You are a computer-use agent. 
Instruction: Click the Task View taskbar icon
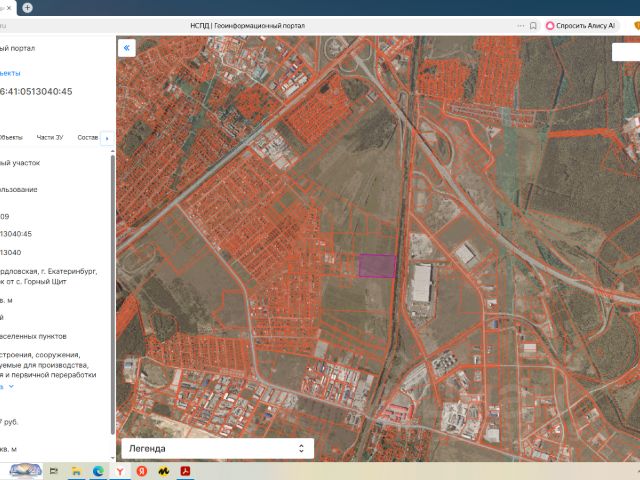tap(54, 470)
